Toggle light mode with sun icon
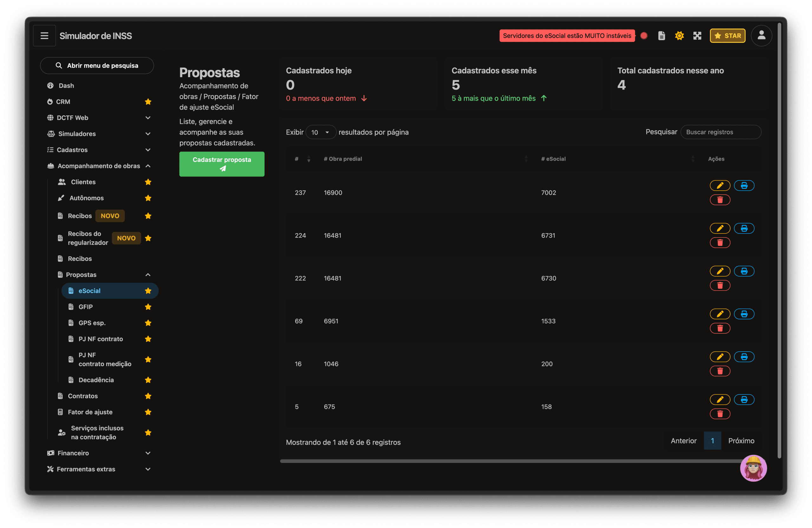The image size is (812, 528). click(679, 36)
